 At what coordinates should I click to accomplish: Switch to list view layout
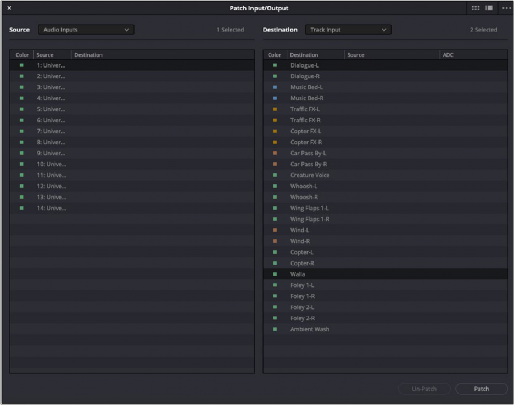coord(489,8)
